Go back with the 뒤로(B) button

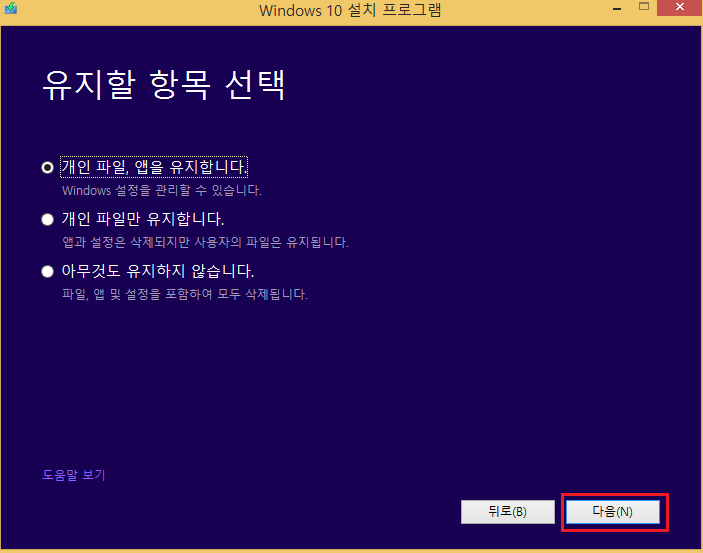[x=508, y=512]
